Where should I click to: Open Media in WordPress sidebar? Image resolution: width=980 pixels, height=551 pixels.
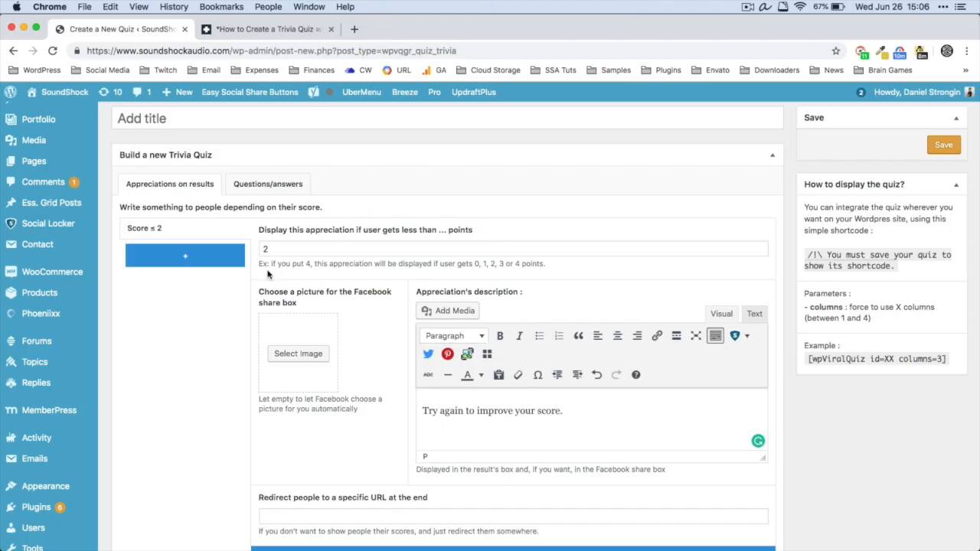[x=34, y=140]
